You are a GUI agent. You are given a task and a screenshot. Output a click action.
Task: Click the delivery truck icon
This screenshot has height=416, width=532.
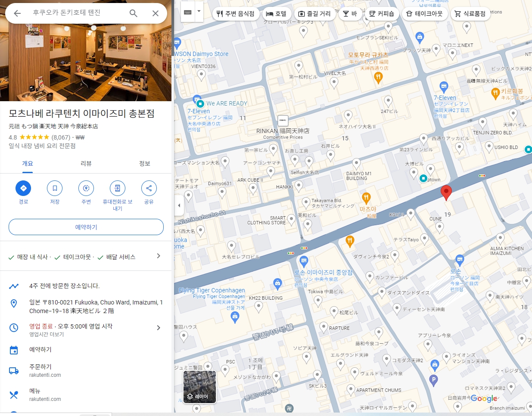click(x=14, y=370)
